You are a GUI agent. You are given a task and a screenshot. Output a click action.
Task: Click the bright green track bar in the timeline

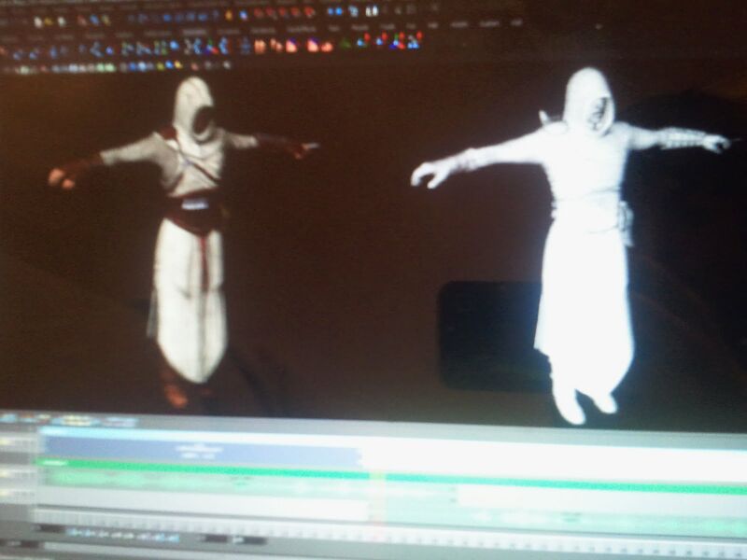pyautogui.click(x=390, y=475)
